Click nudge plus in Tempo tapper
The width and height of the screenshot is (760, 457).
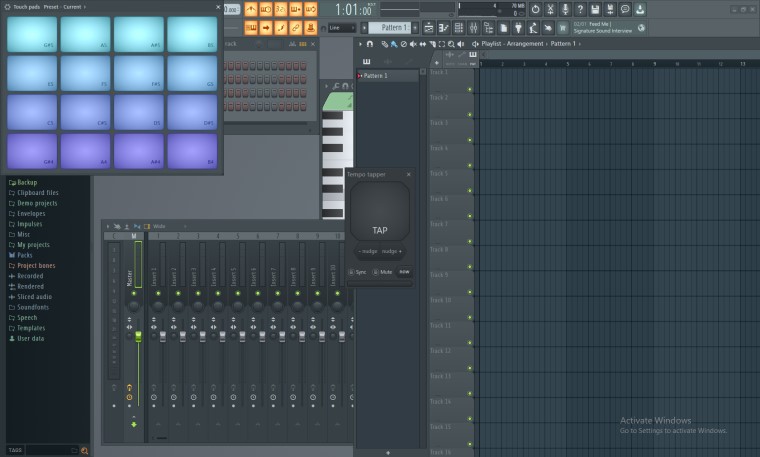[392, 251]
